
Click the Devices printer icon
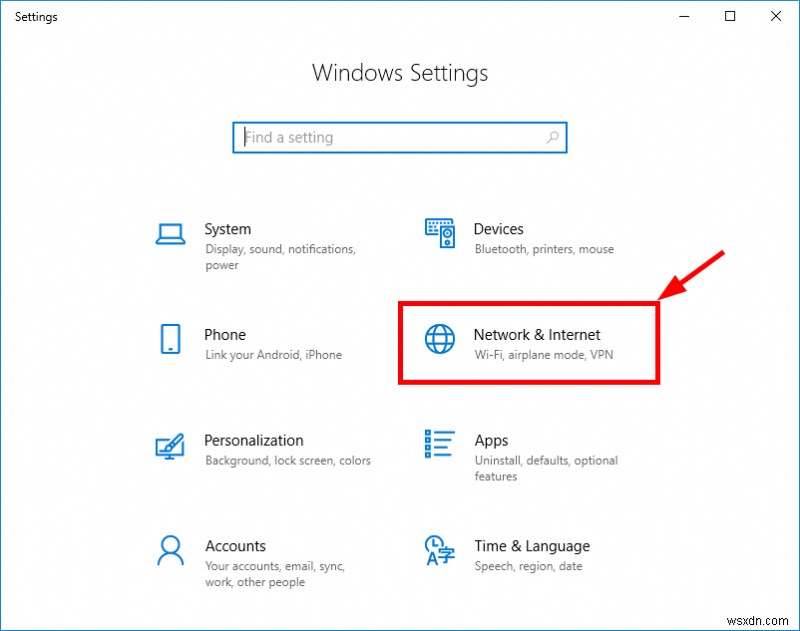coord(438,232)
